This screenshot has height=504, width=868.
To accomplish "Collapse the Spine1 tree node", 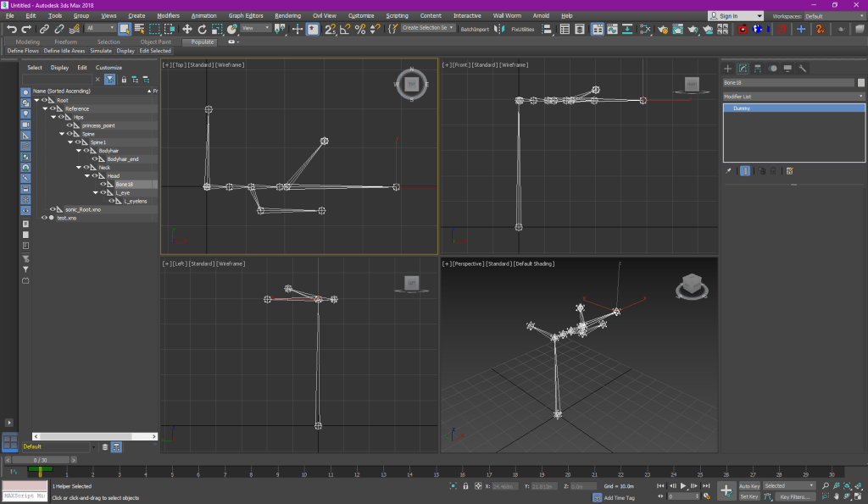I will coord(70,142).
